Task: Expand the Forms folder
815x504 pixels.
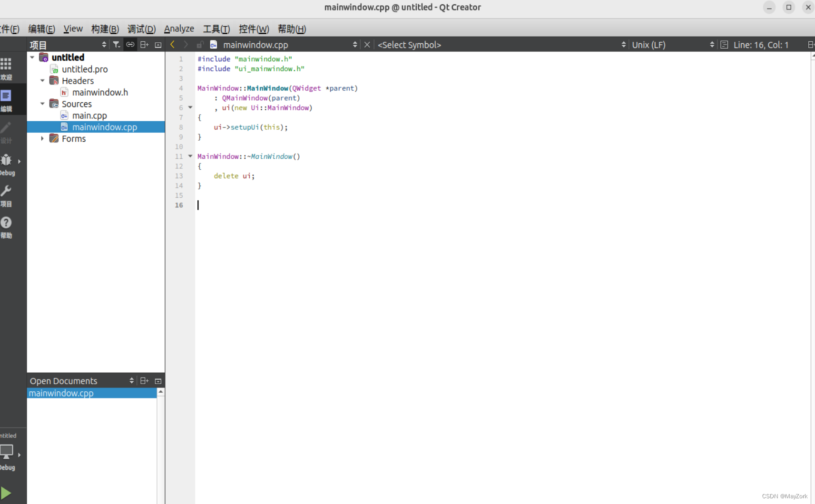Action: tap(42, 139)
